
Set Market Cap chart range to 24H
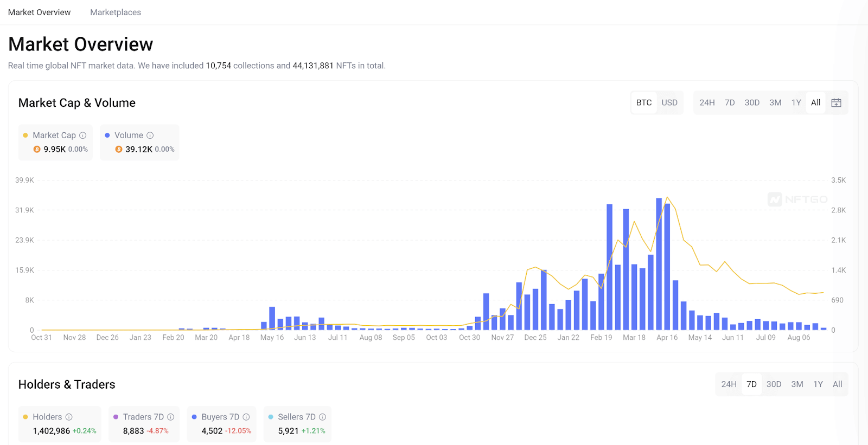click(x=706, y=103)
